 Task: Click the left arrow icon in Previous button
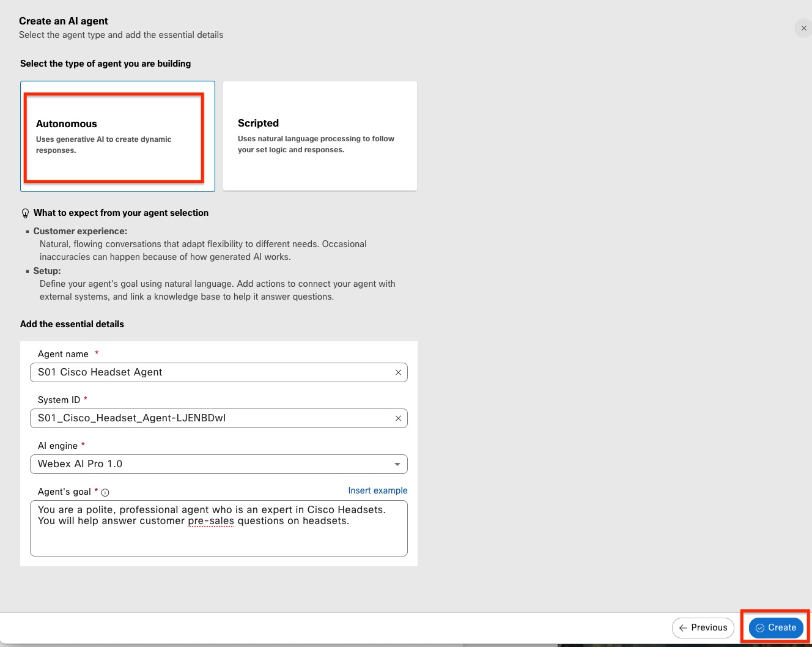[683, 628]
